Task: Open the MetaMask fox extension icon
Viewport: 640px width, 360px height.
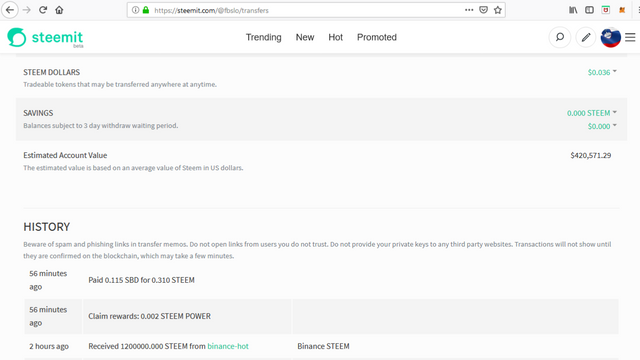Action: point(622,10)
